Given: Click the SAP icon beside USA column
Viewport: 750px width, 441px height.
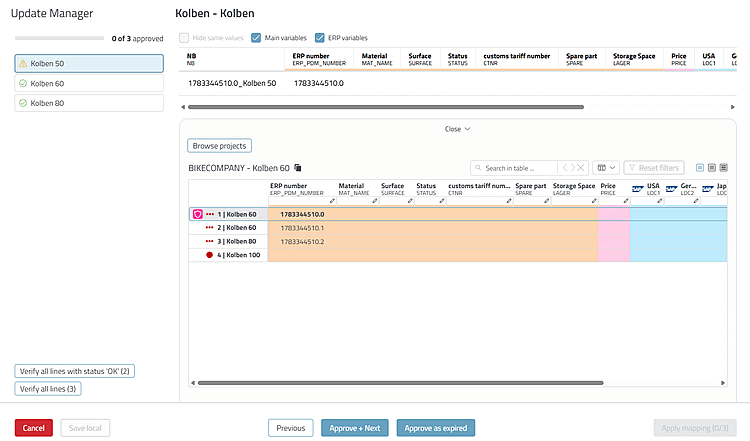Looking at the screenshot, I should tap(638, 189).
